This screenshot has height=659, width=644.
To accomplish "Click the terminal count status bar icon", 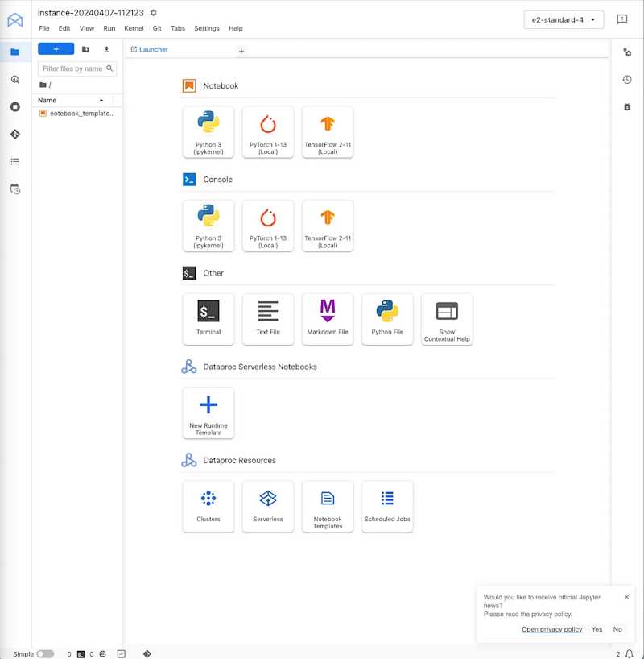I will 80,654.
